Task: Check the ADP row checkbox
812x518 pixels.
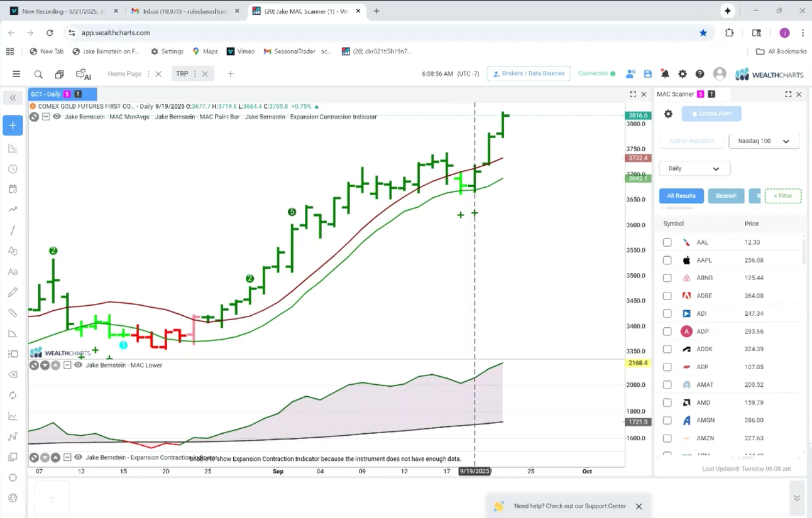Action: [667, 332]
